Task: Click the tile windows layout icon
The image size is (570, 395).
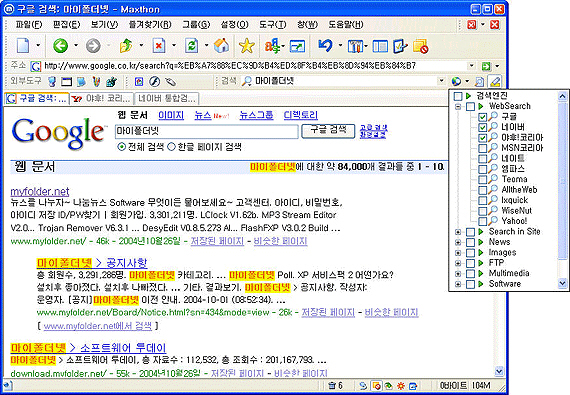Action: (356, 46)
